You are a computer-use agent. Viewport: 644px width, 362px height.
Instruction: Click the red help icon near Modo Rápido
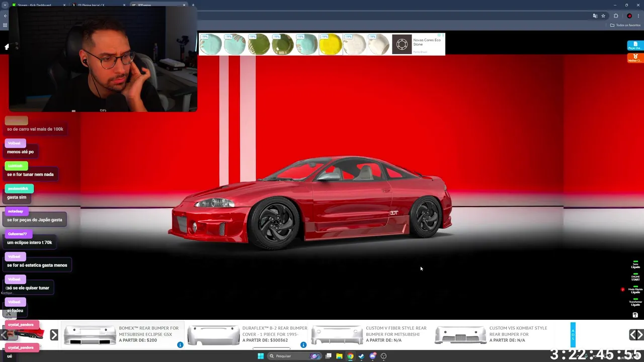click(623, 290)
